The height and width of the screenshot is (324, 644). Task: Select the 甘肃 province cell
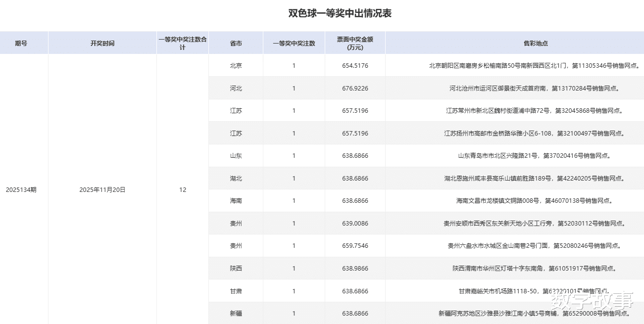point(236,291)
